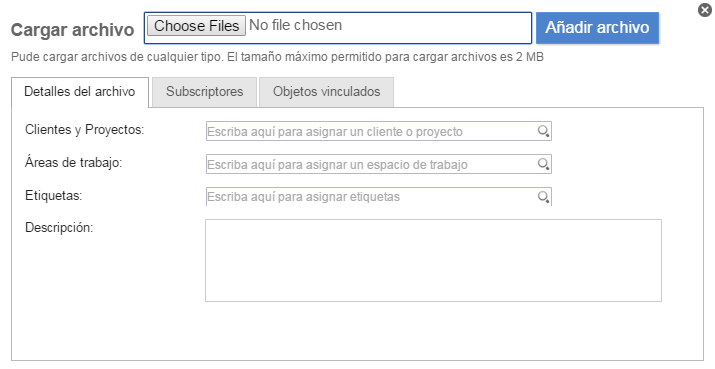Click the Añadir archivo button
Image resolution: width=715 pixels, height=369 pixels.
point(597,28)
